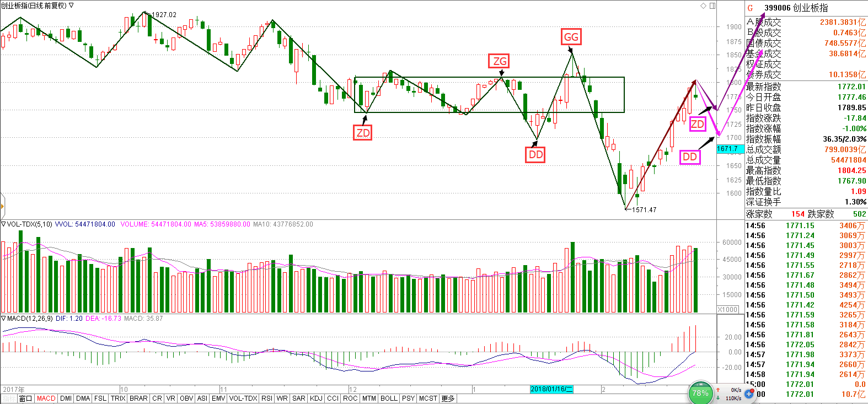Screen dimensions: 868x404
Task: Click the MA5: 53859880.00 readout
Action: [x=222, y=224]
